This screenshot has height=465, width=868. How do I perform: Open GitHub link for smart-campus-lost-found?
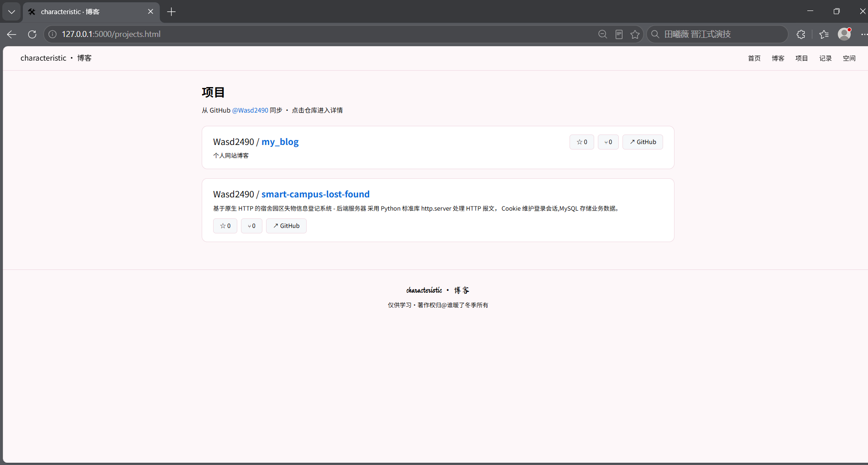(286, 226)
